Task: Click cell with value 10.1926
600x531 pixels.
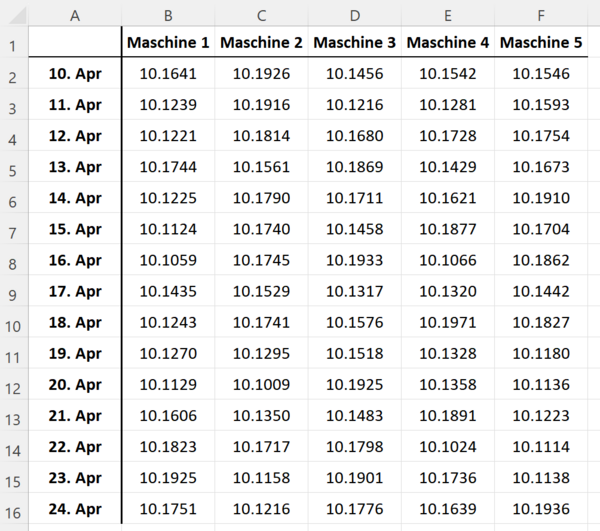Action: point(261,73)
